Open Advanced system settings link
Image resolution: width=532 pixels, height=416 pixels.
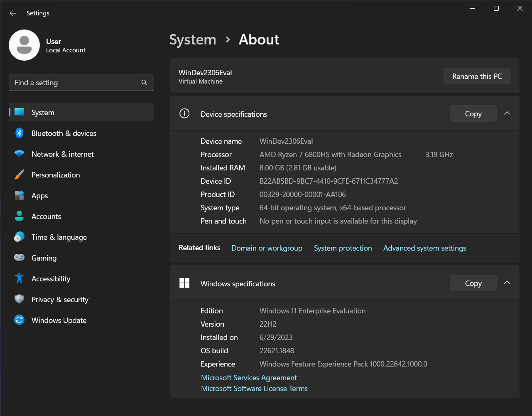(x=424, y=248)
